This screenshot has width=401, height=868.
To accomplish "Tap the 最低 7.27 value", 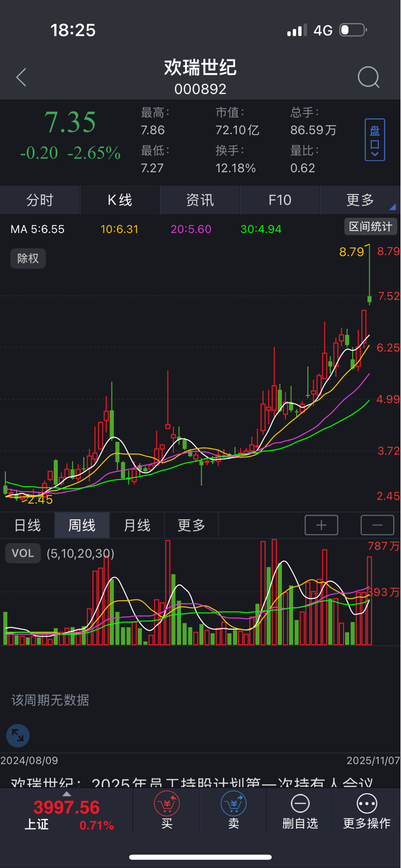I will (x=152, y=168).
